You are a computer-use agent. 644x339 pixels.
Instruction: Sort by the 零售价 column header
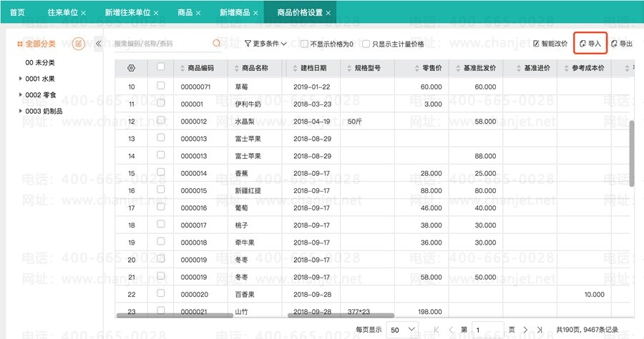tap(432, 68)
